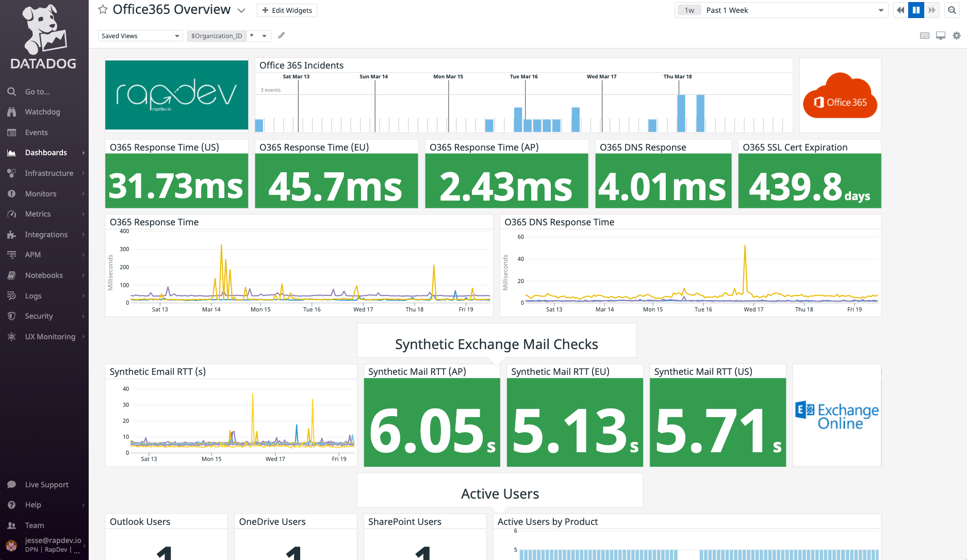
Task: Open the Watchdog section in sidebar
Action: [43, 112]
